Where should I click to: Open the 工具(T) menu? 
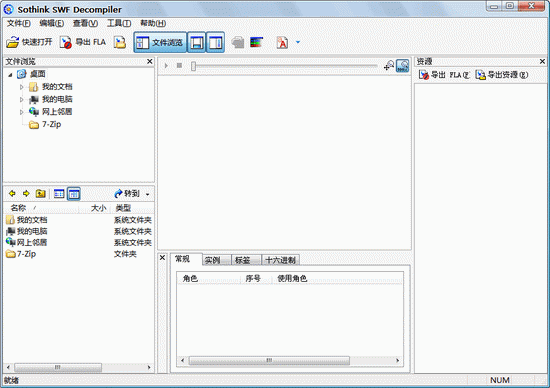[119, 23]
